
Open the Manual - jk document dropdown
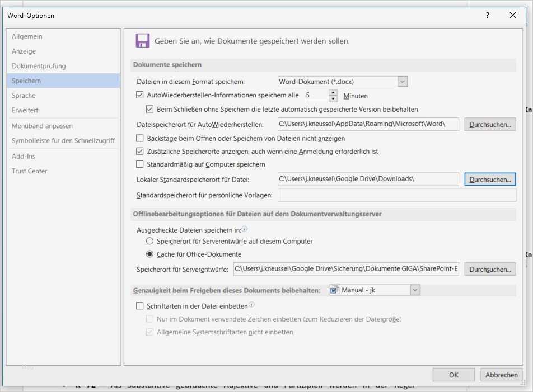pos(415,290)
